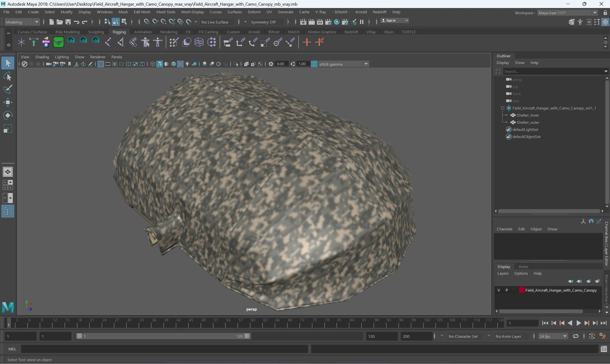Click the Create Locator shelf icon
This screenshot has height=364, width=610.
click(21, 42)
